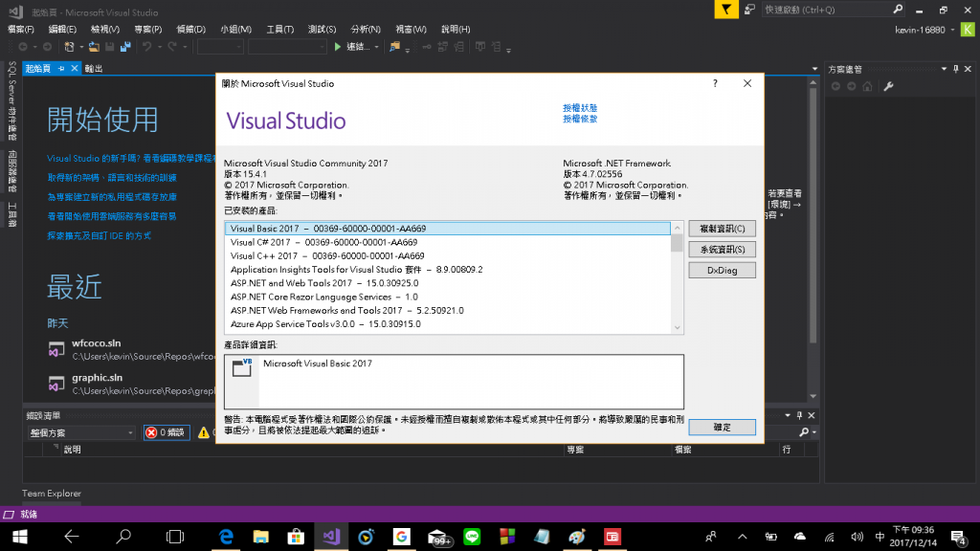Open the LINE app taskbar icon
Image resolution: width=980 pixels, height=551 pixels.
[472, 537]
